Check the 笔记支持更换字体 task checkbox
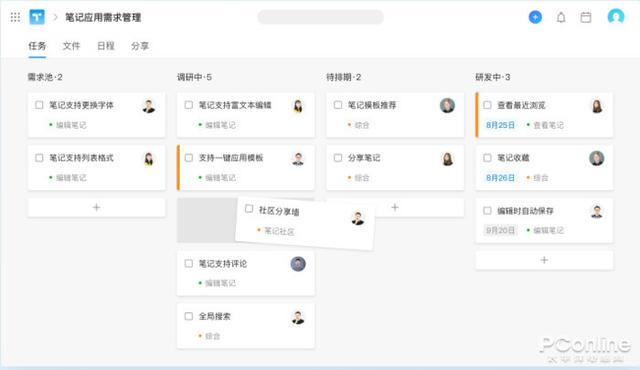Image resolution: width=640 pixels, height=370 pixels. (x=39, y=105)
